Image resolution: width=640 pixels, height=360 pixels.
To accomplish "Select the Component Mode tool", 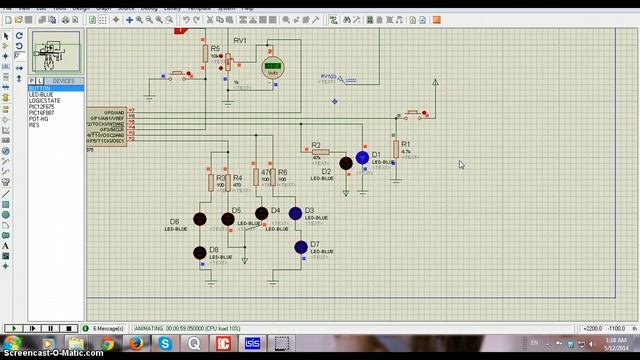I will point(6,46).
